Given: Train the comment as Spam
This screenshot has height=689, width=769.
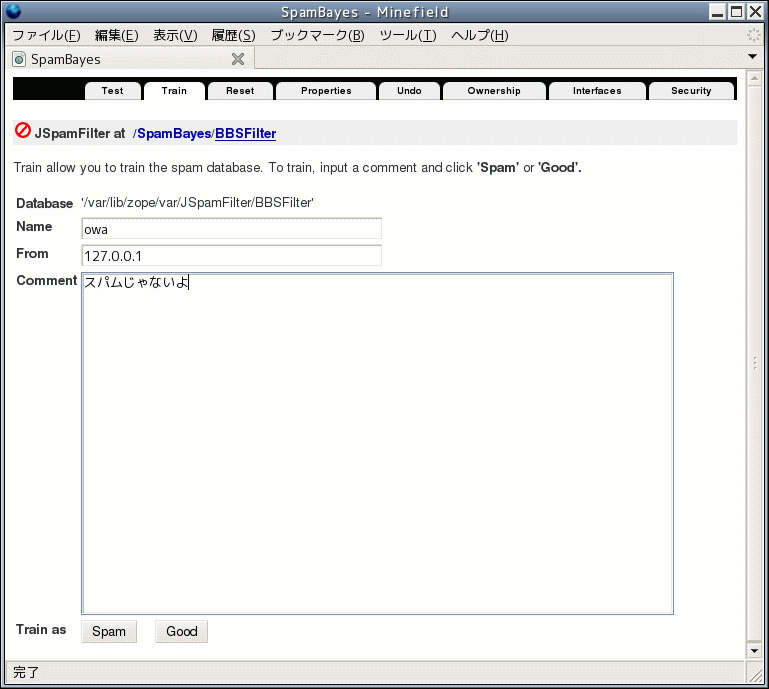Looking at the screenshot, I should [x=109, y=631].
